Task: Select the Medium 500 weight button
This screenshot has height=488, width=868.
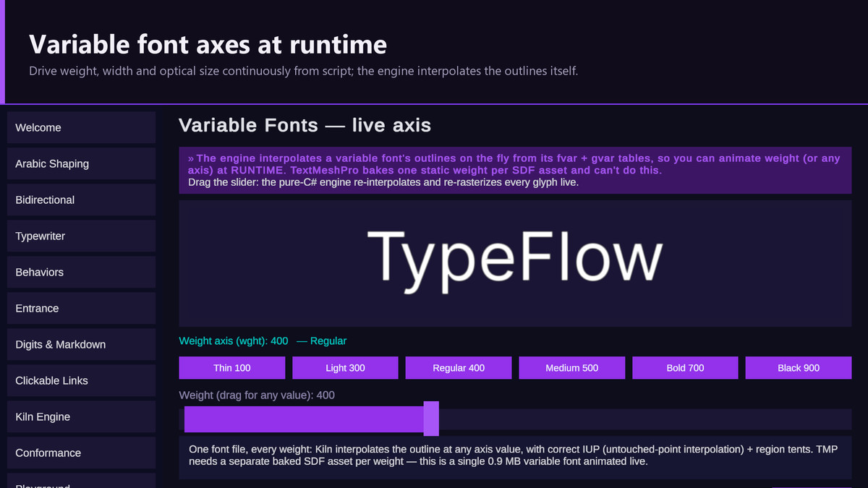Action: tap(572, 368)
